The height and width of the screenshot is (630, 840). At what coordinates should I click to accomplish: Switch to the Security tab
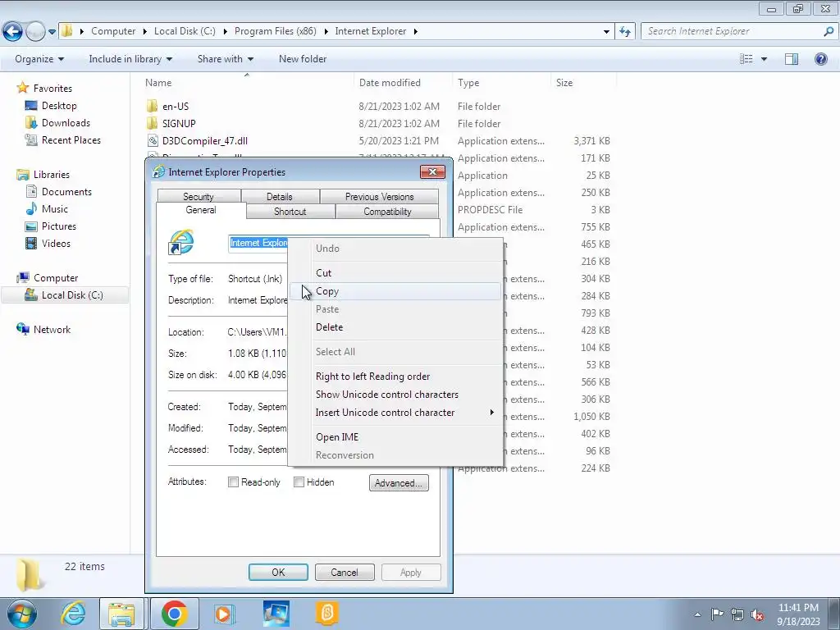pos(199,196)
